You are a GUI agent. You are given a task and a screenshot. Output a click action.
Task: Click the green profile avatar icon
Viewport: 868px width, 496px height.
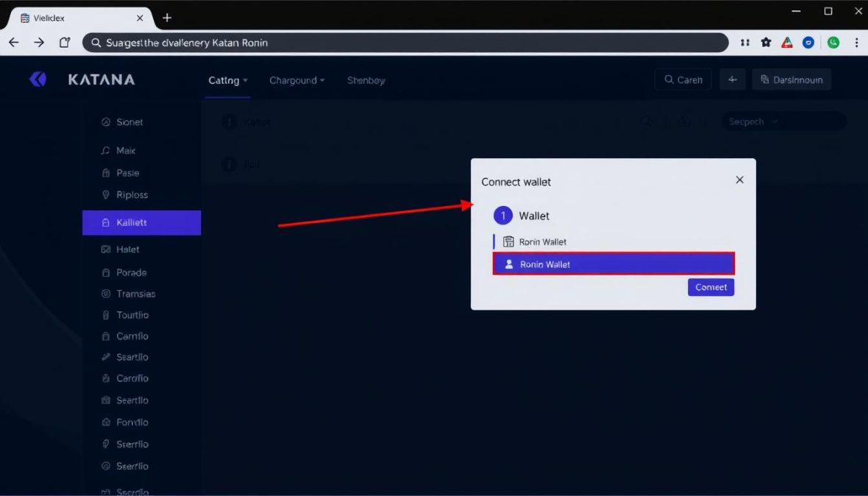point(833,43)
